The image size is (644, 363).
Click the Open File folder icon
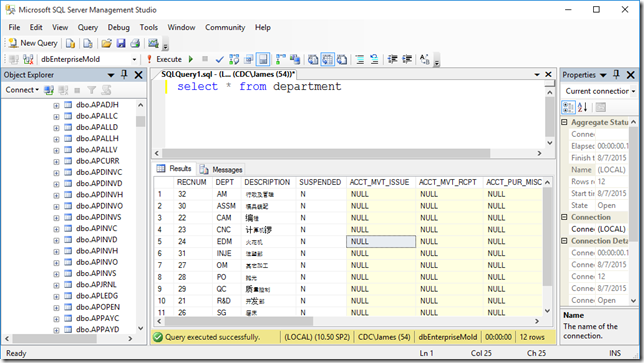[x=106, y=43]
